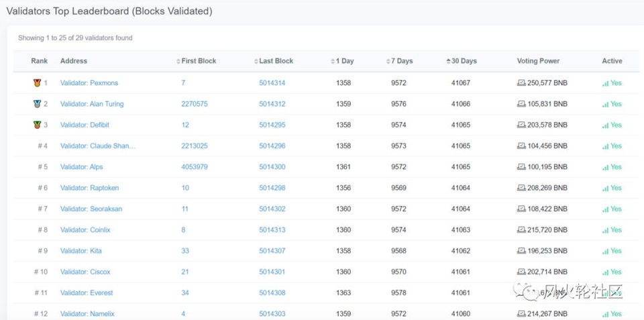Sort validators by 7 Days column
This screenshot has width=644, height=320.
[x=401, y=61]
